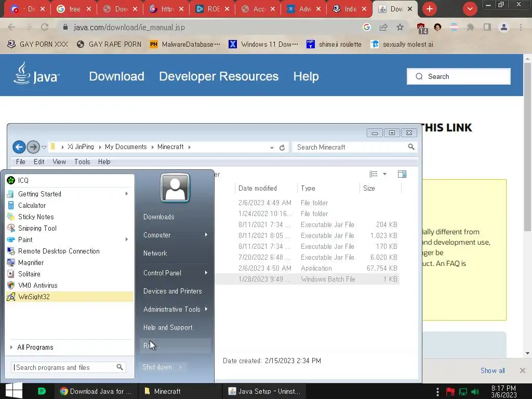Open address bar history dropdown in Explorer
532x399 pixels.
click(272, 148)
